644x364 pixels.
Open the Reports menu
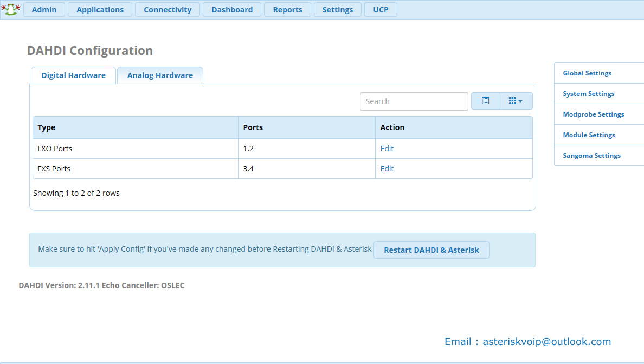pyautogui.click(x=287, y=10)
